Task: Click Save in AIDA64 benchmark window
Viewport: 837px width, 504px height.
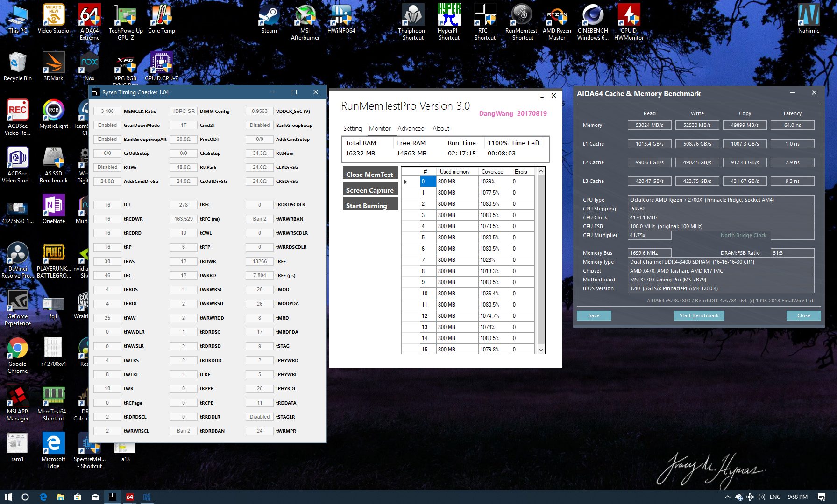Action: 594,315
